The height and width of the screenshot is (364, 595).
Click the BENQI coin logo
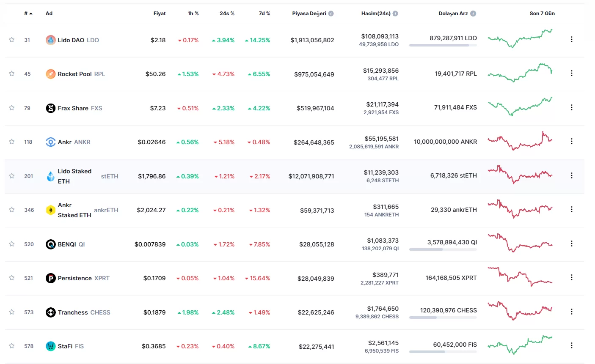[50, 244]
